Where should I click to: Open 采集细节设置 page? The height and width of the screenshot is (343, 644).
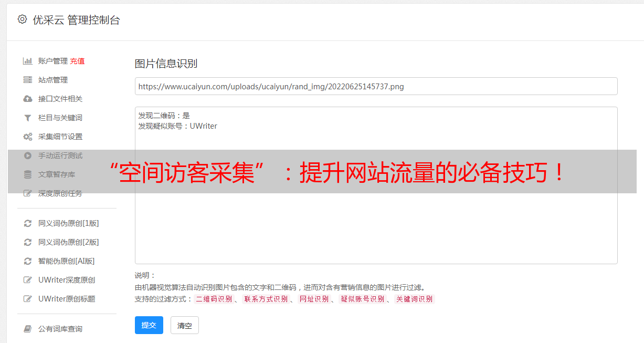click(60, 137)
